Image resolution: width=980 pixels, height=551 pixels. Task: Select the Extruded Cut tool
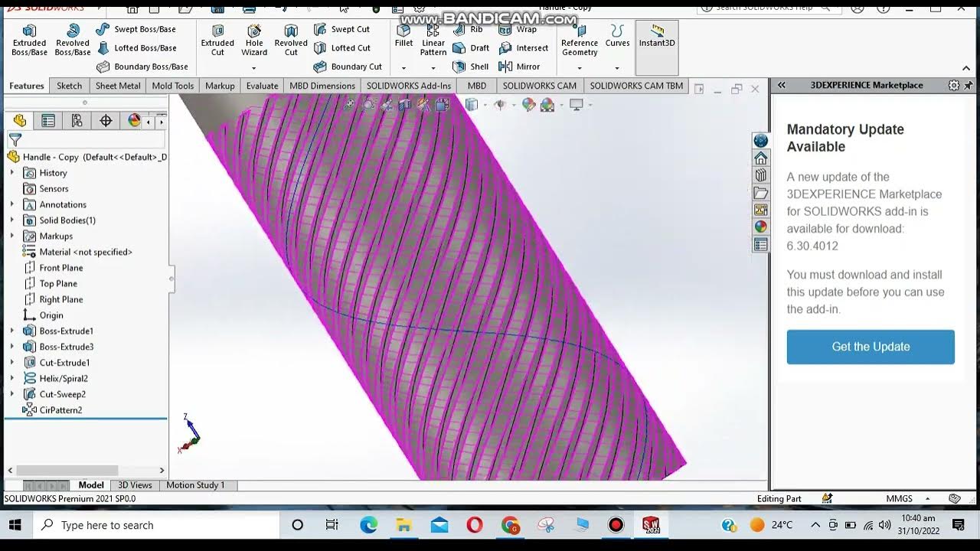tap(217, 40)
